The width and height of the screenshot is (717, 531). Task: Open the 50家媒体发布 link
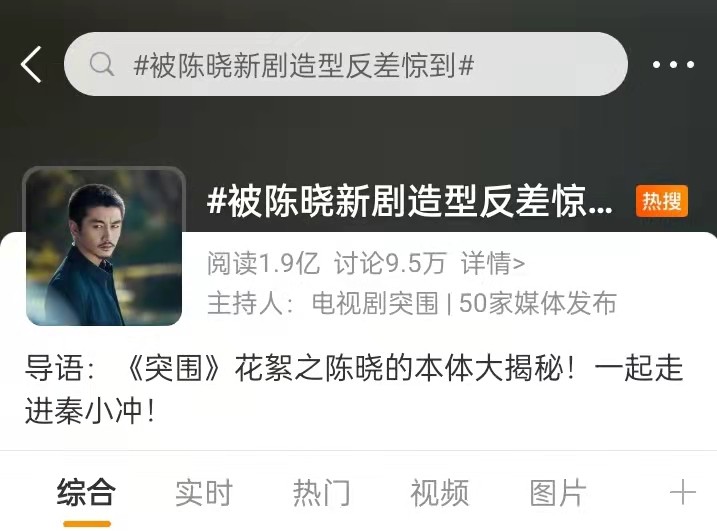click(x=538, y=303)
